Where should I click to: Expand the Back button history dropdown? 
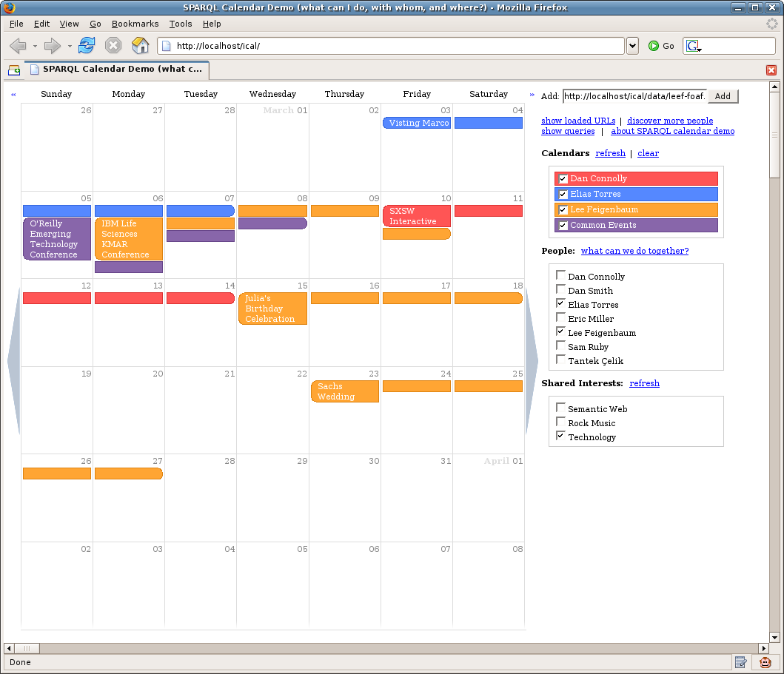(35, 46)
